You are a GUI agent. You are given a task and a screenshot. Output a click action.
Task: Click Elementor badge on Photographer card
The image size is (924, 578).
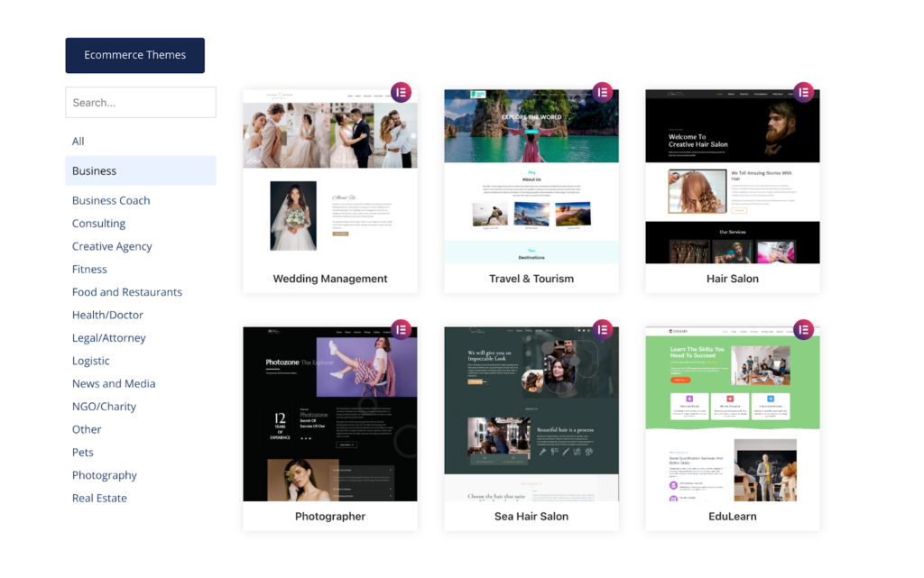click(x=401, y=329)
